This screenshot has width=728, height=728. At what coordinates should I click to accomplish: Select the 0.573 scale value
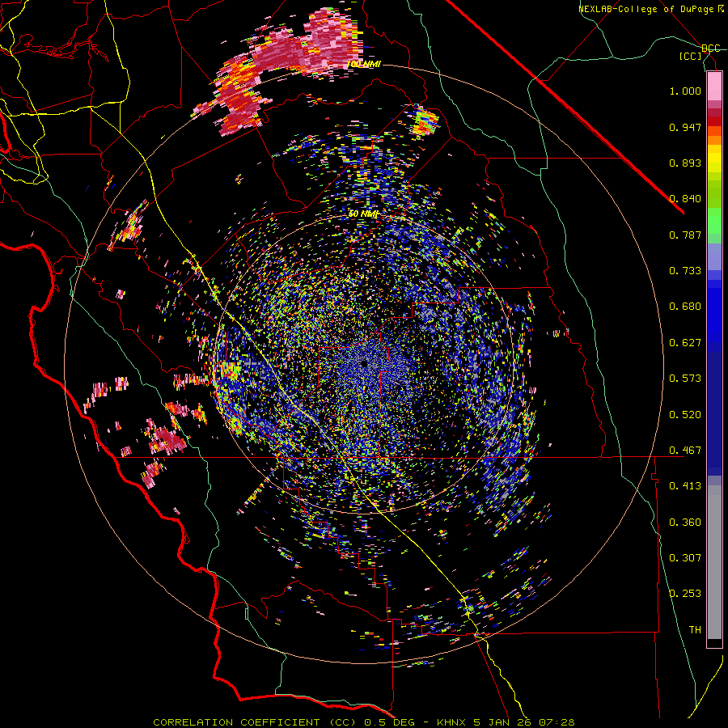[685, 379]
